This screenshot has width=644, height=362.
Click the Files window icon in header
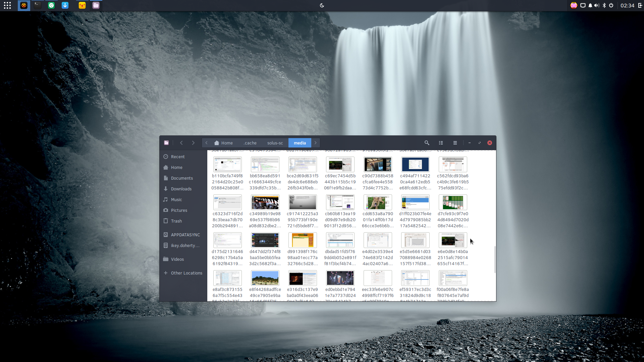166,143
